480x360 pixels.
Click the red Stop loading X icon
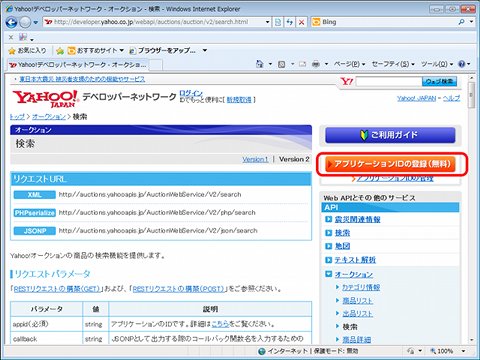[302, 22]
